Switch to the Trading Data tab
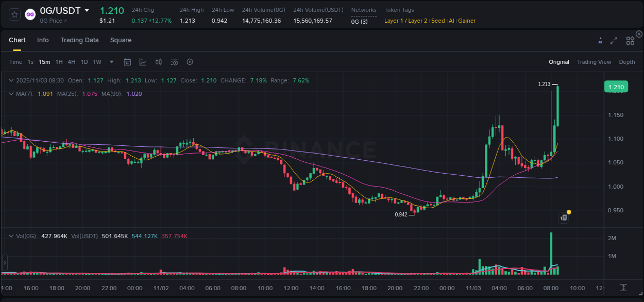The image size is (644, 302). click(x=79, y=40)
